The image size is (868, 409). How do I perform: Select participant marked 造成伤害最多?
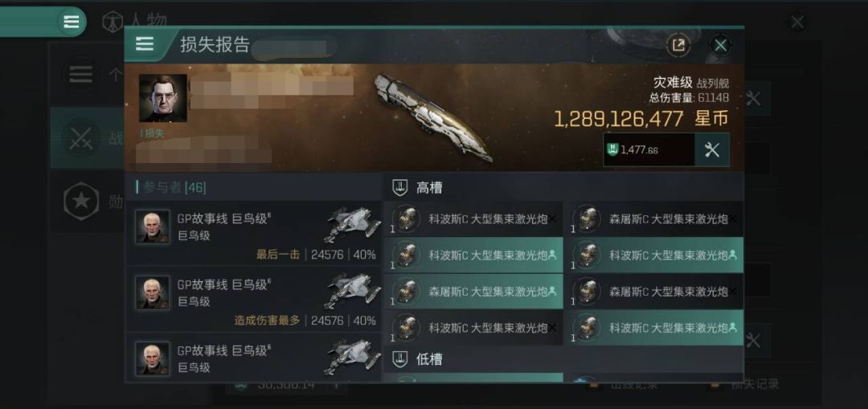pyautogui.click(x=253, y=300)
